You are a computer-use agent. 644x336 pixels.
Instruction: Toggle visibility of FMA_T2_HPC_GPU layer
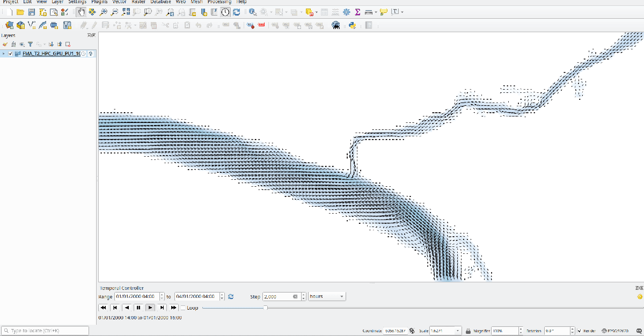point(11,54)
